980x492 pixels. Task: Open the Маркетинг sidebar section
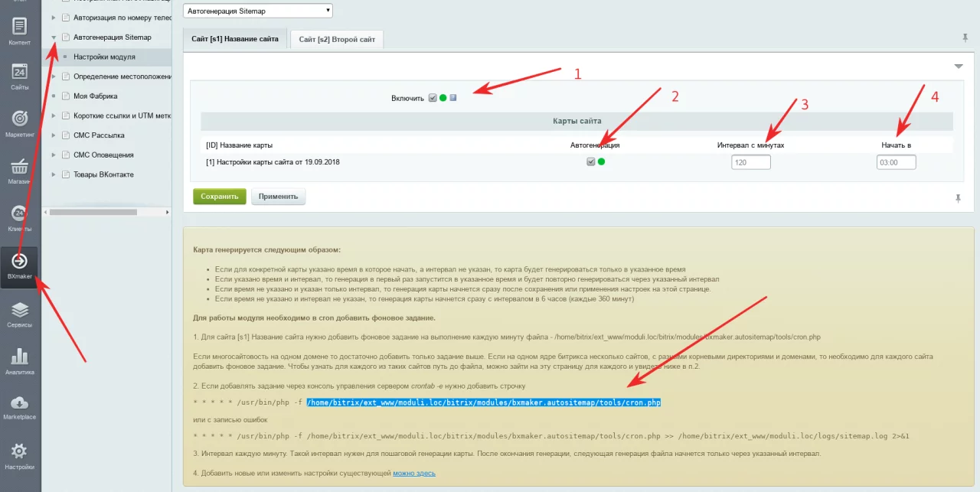(x=20, y=122)
